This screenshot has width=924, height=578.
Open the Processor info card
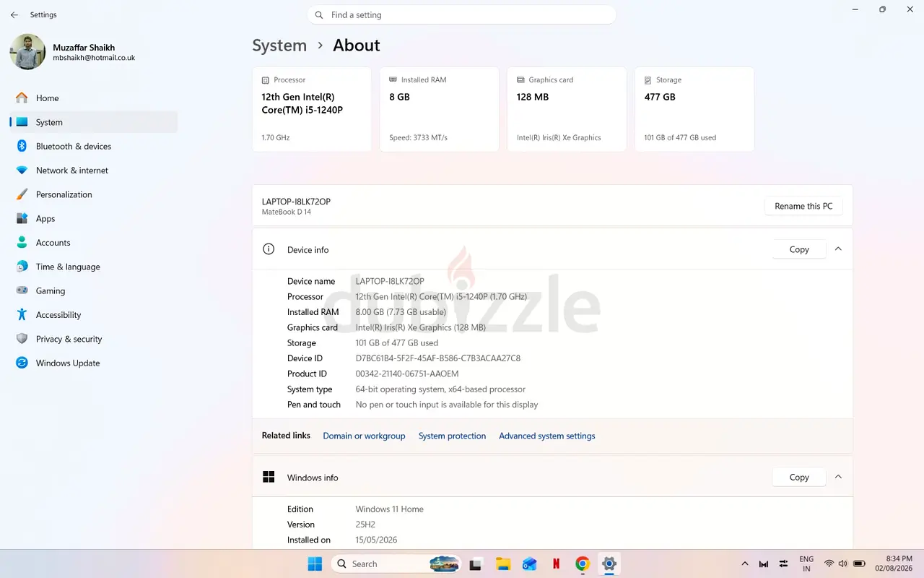coord(312,109)
